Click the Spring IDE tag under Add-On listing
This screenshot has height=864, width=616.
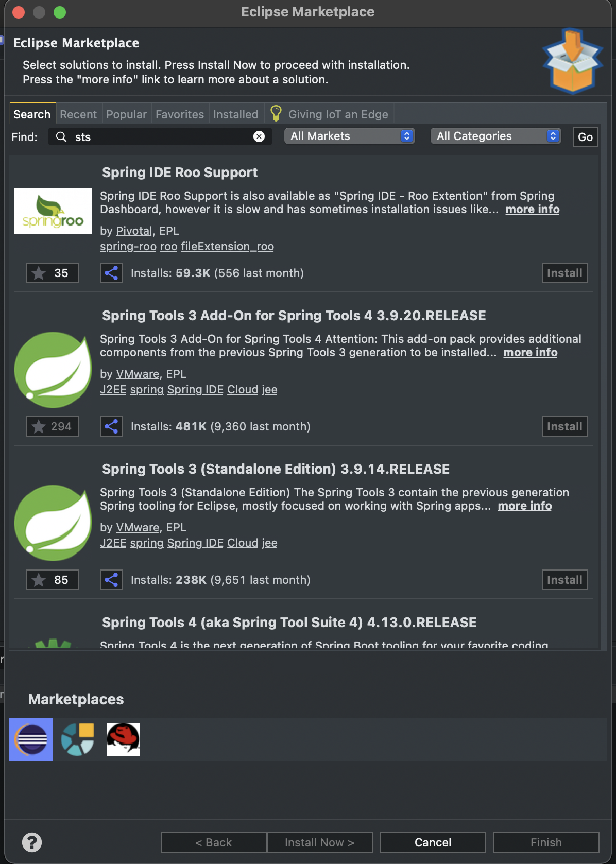195,389
